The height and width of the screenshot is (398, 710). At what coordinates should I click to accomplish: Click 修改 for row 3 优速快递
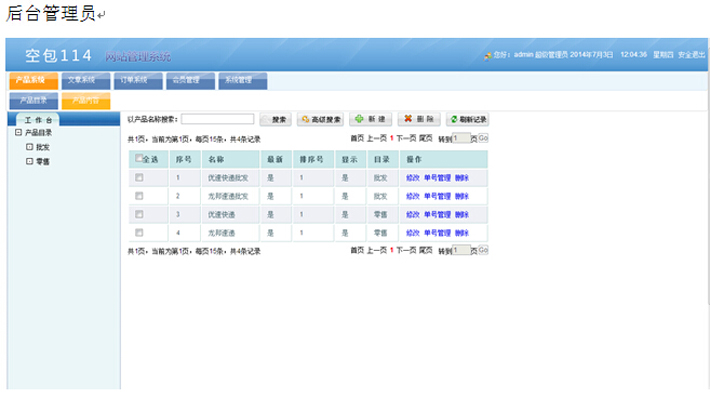pos(413,215)
